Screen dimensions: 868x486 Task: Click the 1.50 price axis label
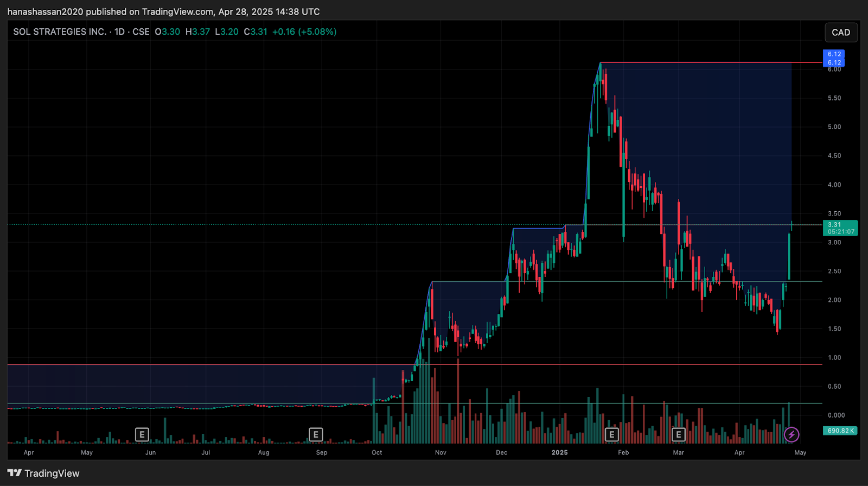pos(834,329)
